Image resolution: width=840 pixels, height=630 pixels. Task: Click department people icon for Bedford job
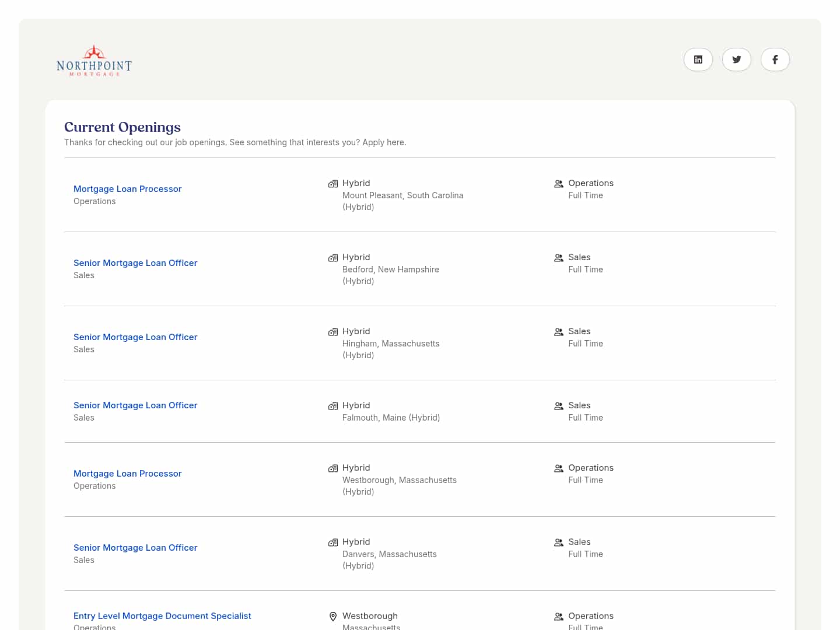click(558, 258)
